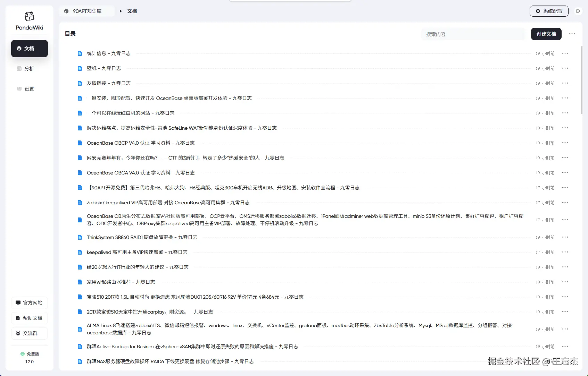Open more actions for ThinkSystem SR860 row
This screenshot has width=588, height=376.
coord(565,237)
